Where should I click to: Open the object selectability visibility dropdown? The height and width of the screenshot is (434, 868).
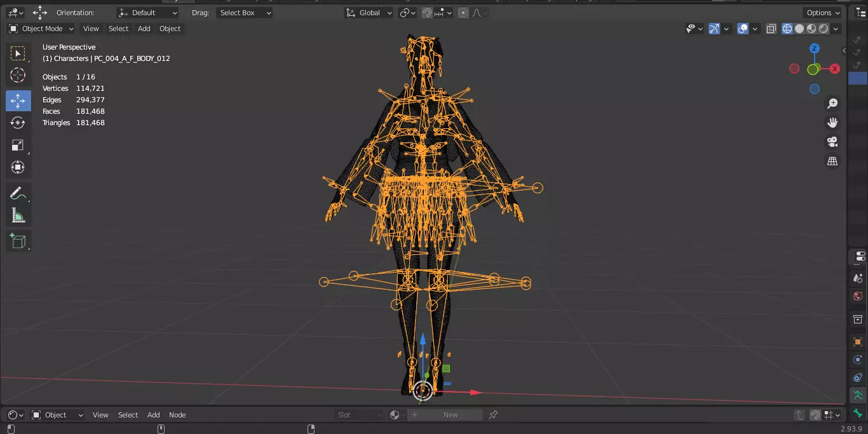pyautogui.click(x=695, y=29)
